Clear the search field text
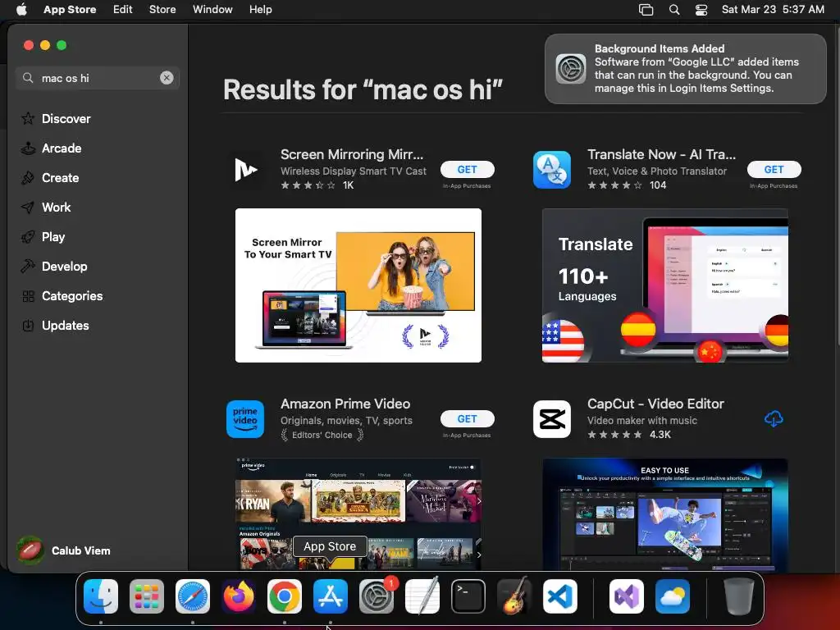840x630 pixels. pyautogui.click(x=167, y=78)
